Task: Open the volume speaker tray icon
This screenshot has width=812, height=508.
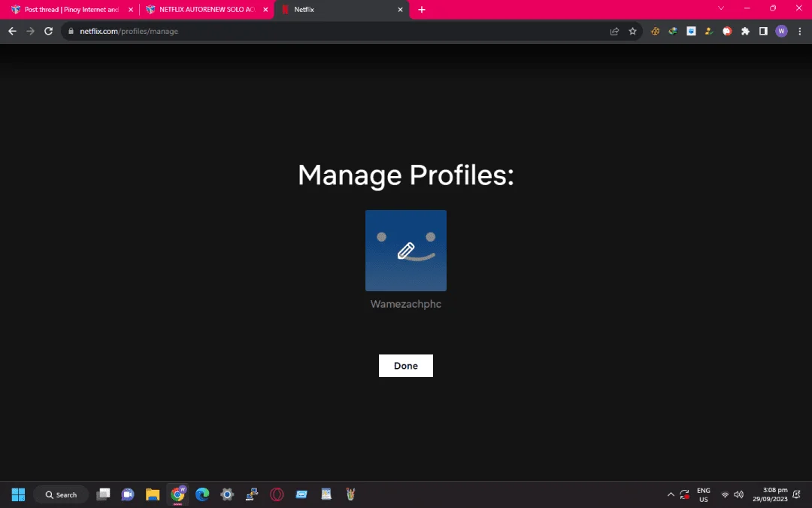Action: [738, 494]
